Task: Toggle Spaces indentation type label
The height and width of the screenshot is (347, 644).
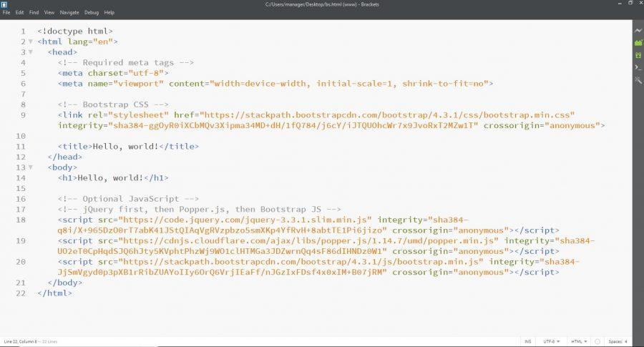Action: [x=615, y=342]
